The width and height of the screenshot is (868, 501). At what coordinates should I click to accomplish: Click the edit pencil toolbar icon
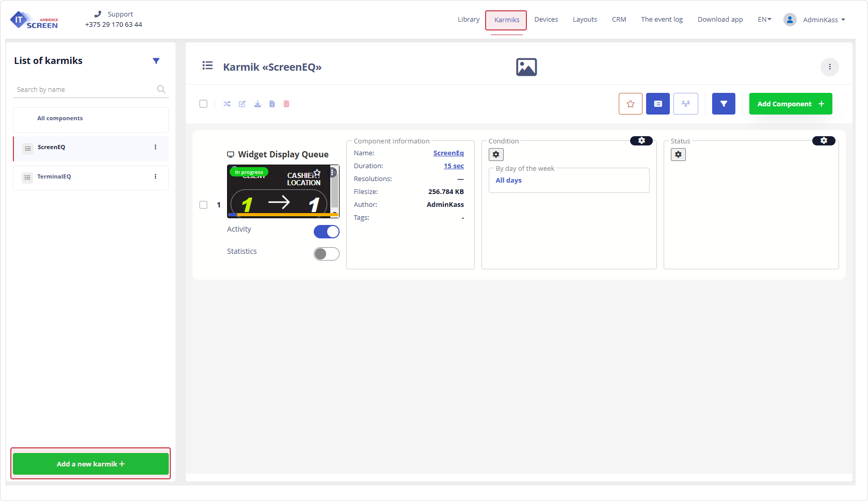(242, 104)
